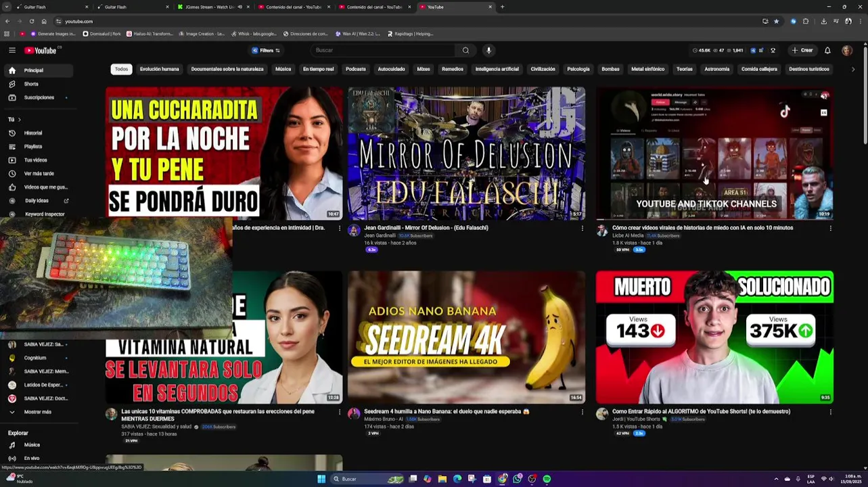Select the Metal sinfónico chip

[648, 69]
